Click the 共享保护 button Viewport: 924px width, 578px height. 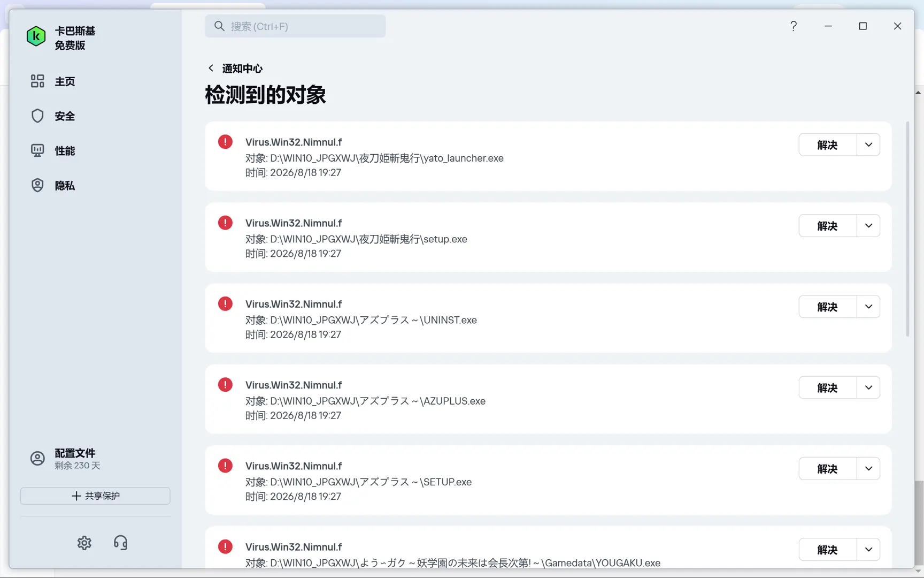click(x=95, y=496)
